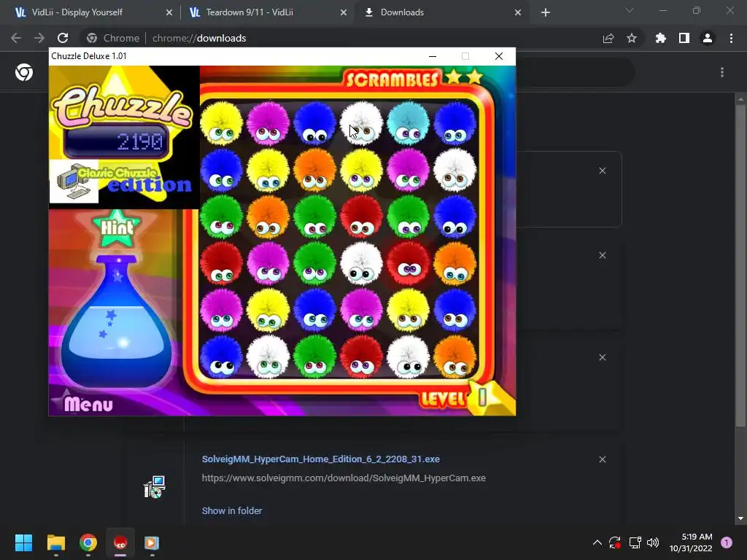Click the update sync tray icon
The height and width of the screenshot is (560, 747).
pos(614,542)
